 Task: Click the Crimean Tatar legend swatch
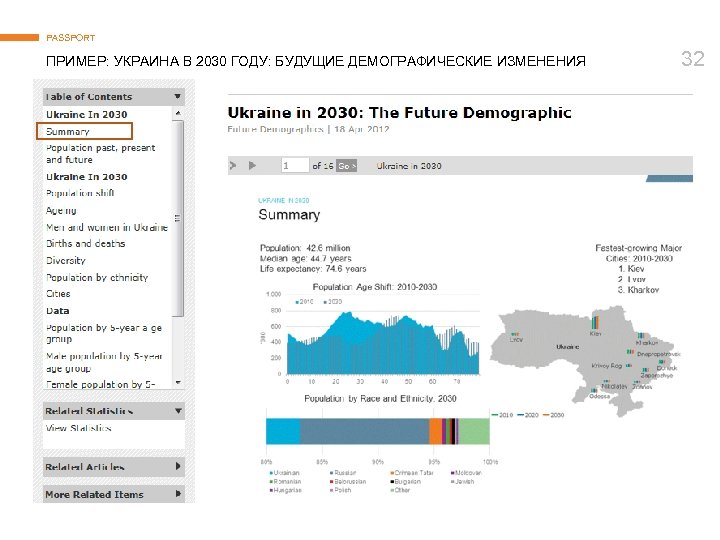click(392, 472)
